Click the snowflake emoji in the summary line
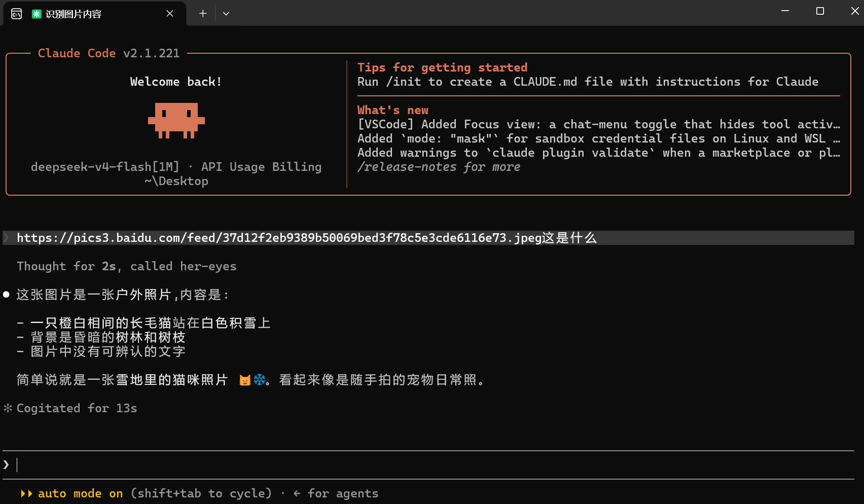The height and width of the screenshot is (504, 864). (259, 380)
